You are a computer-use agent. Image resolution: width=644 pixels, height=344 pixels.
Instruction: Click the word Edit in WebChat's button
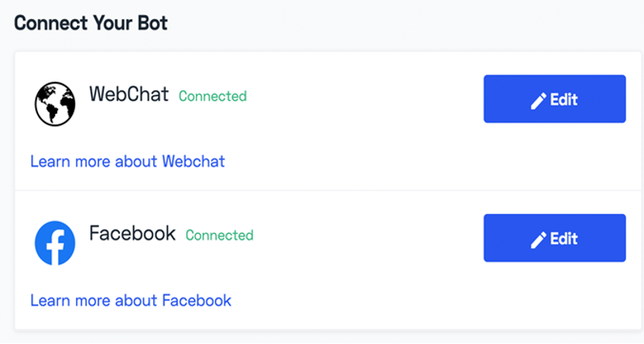pos(564,100)
